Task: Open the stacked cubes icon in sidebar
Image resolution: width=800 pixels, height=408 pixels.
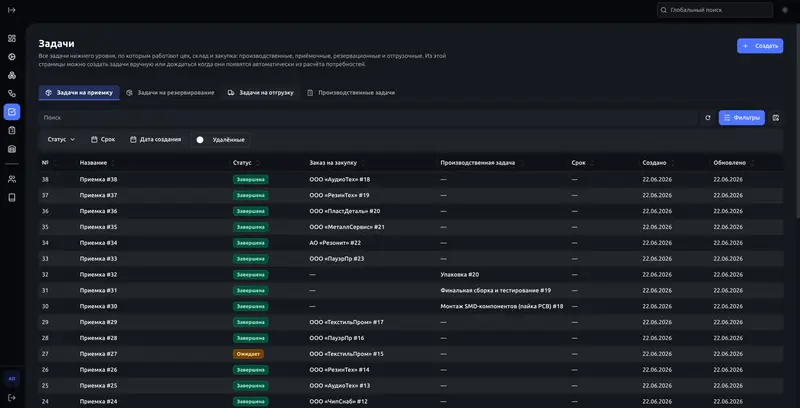Action: click(x=12, y=75)
